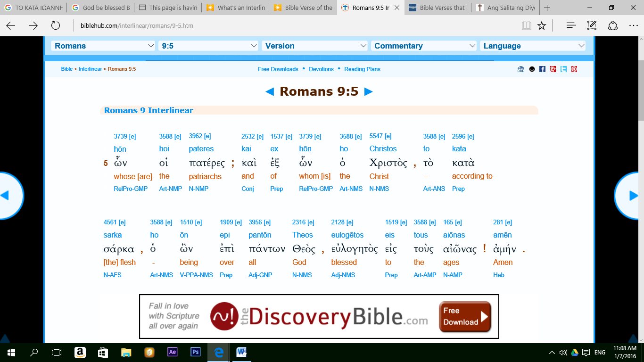
Task: Share the verse via Twitter
Action: pyautogui.click(x=564, y=69)
